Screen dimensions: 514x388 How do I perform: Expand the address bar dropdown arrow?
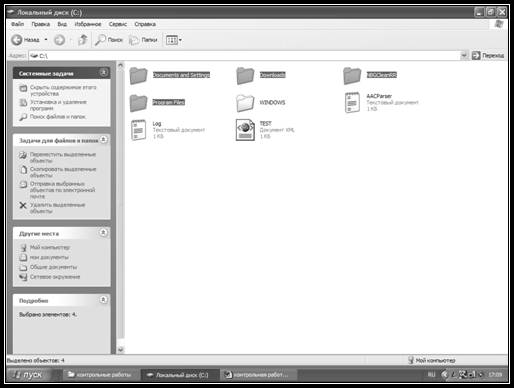(464, 55)
